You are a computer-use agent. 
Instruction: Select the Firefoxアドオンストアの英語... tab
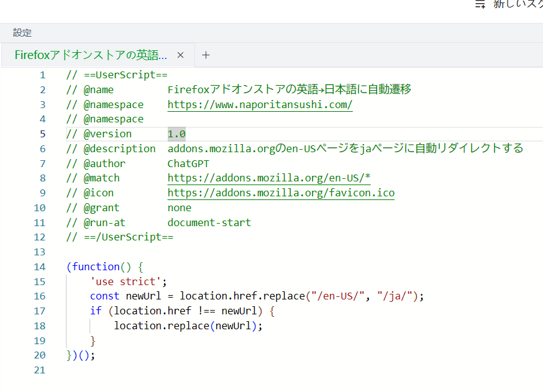click(x=91, y=55)
